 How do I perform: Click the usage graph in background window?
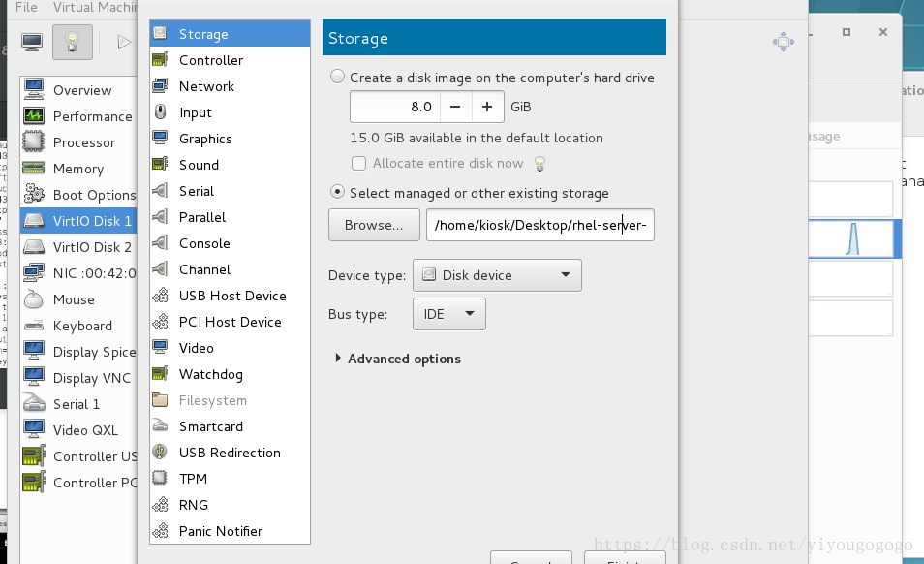[x=851, y=238]
